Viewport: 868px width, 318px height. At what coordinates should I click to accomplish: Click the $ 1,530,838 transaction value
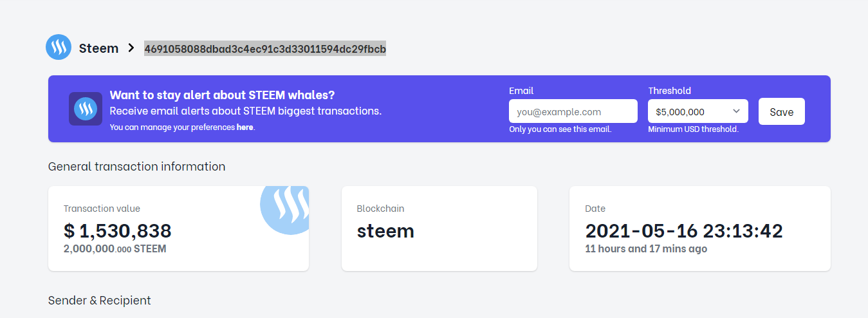[x=118, y=230]
